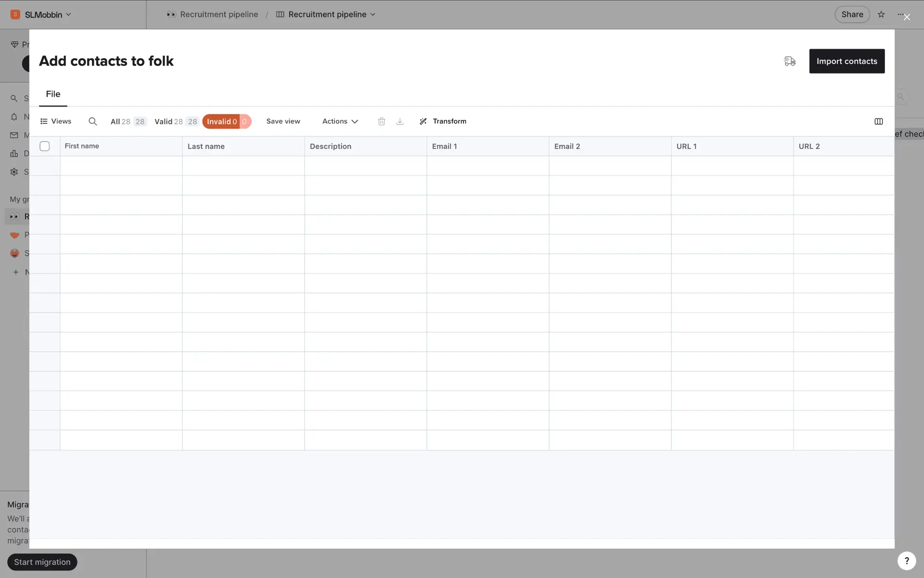Click the Import contacts button
The height and width of the screenshot is (578, 924).
847,61
